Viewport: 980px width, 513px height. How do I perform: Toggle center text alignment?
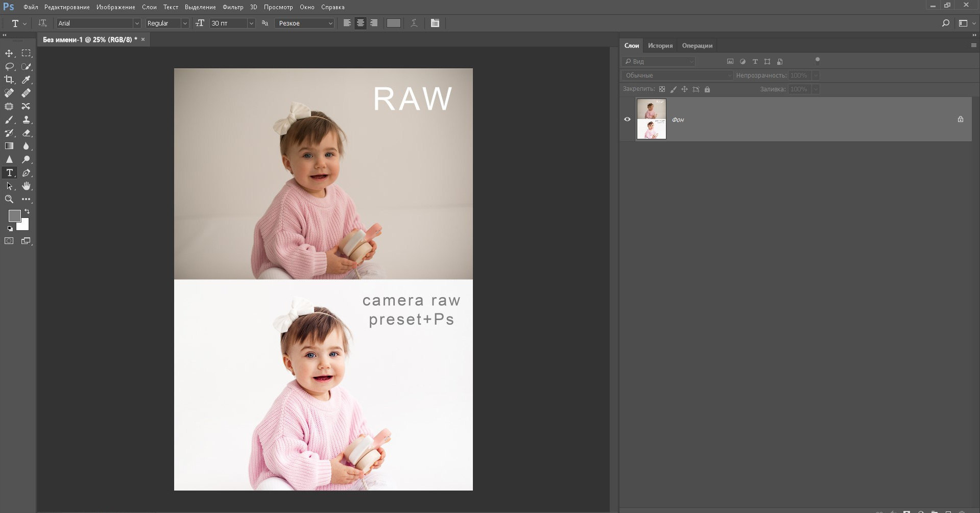tap(361, 23)
